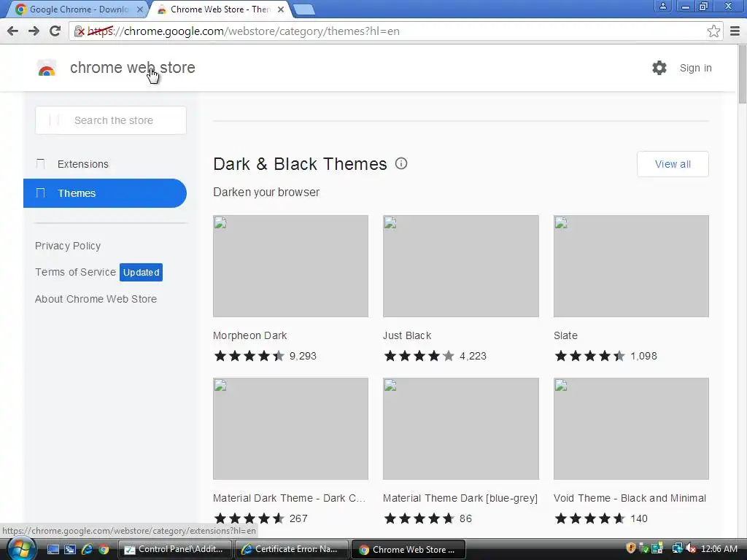Click the Just Black title text

coord(407,335)
